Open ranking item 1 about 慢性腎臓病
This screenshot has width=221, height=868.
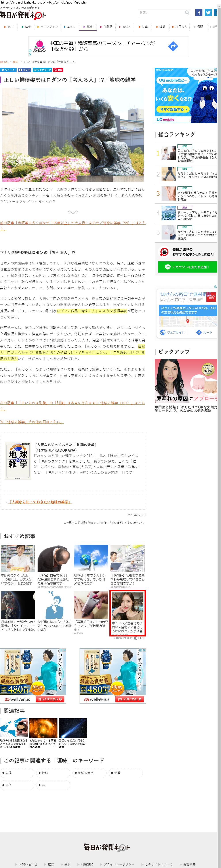[186, 154]
